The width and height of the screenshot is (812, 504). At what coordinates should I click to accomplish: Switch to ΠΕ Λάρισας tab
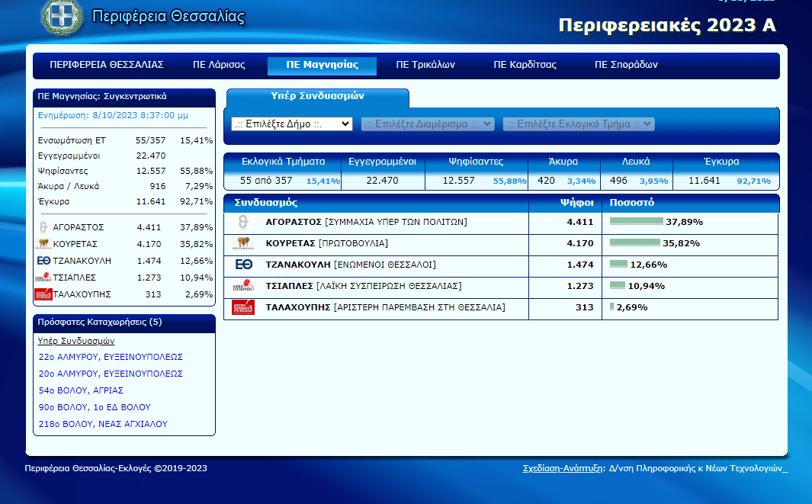tap(219, 65)
